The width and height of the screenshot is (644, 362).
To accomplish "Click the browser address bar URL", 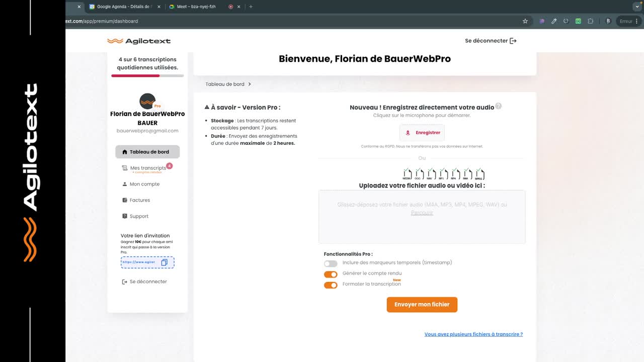I will [102, 21].
